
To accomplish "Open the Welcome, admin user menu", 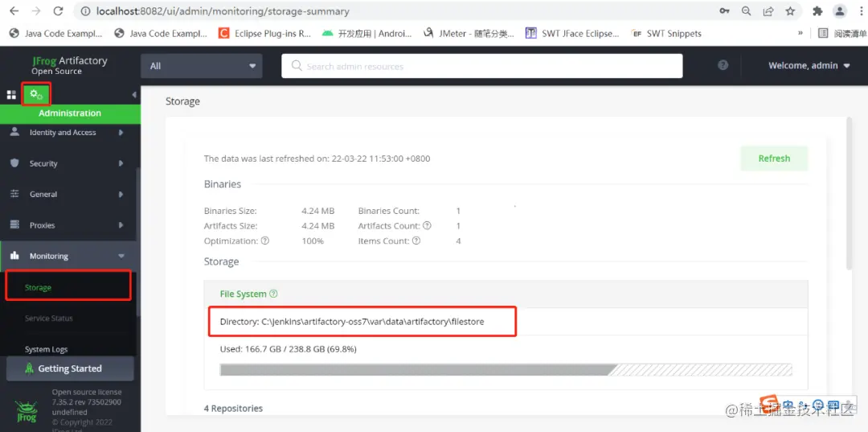I will (809, 65).
